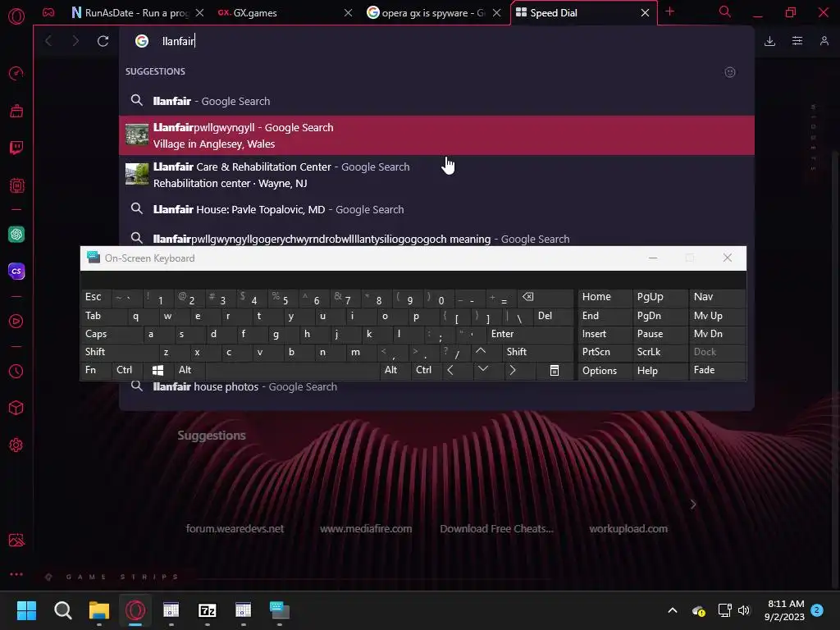Viewport: 840px width, 630px height.
Task: Open forum.wearedevs.net speed dial suggestion
Action: tap(235, 529)
